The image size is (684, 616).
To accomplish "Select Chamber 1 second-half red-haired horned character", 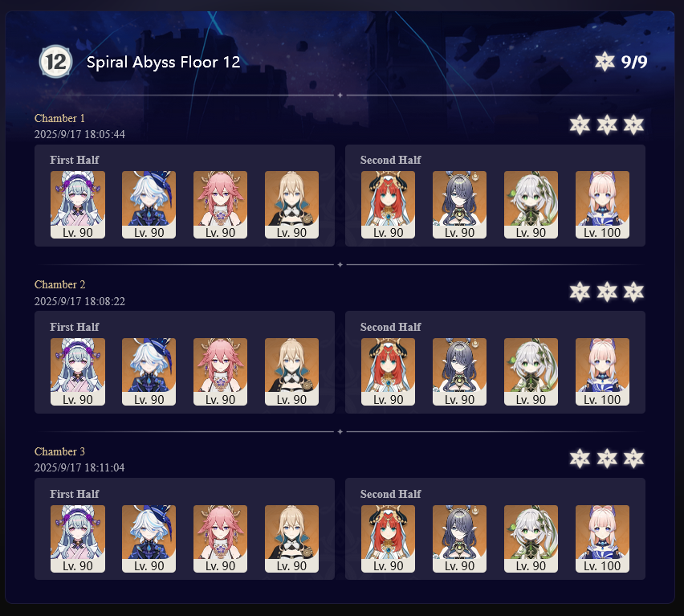I will pyautogui.click(x=388, y=205).
